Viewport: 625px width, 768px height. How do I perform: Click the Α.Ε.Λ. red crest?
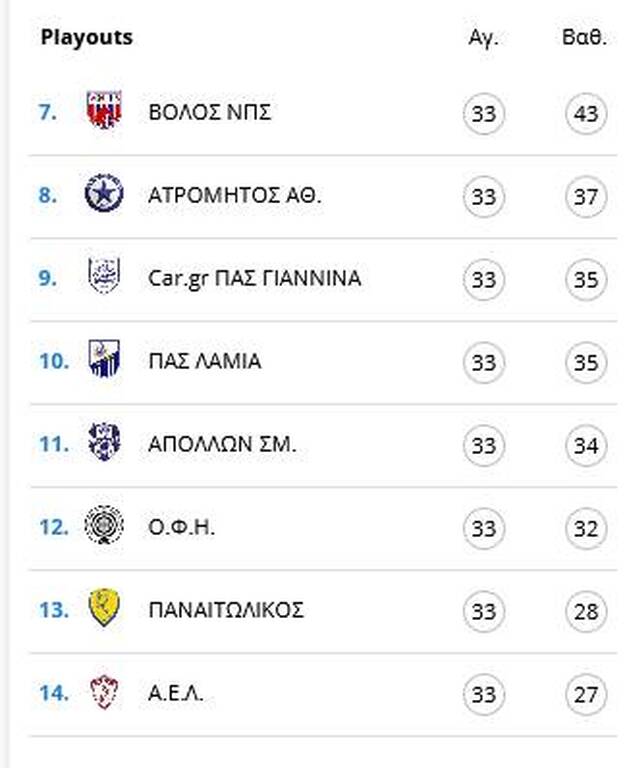[x=104, y=692]
